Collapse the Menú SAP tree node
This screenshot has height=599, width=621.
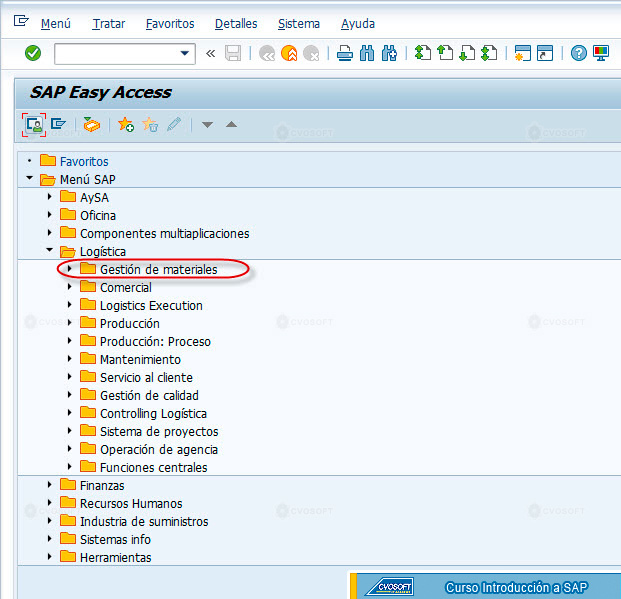click(29, 178)
